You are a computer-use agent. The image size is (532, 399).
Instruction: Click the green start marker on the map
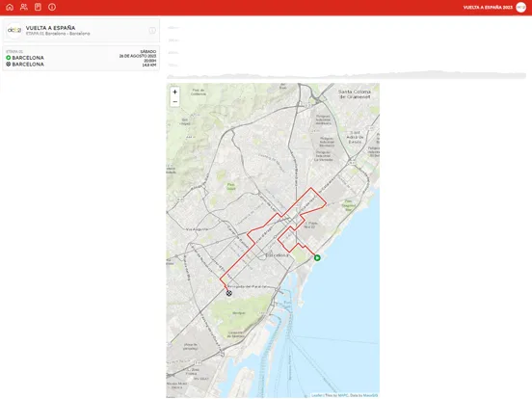tap(317, 258)
